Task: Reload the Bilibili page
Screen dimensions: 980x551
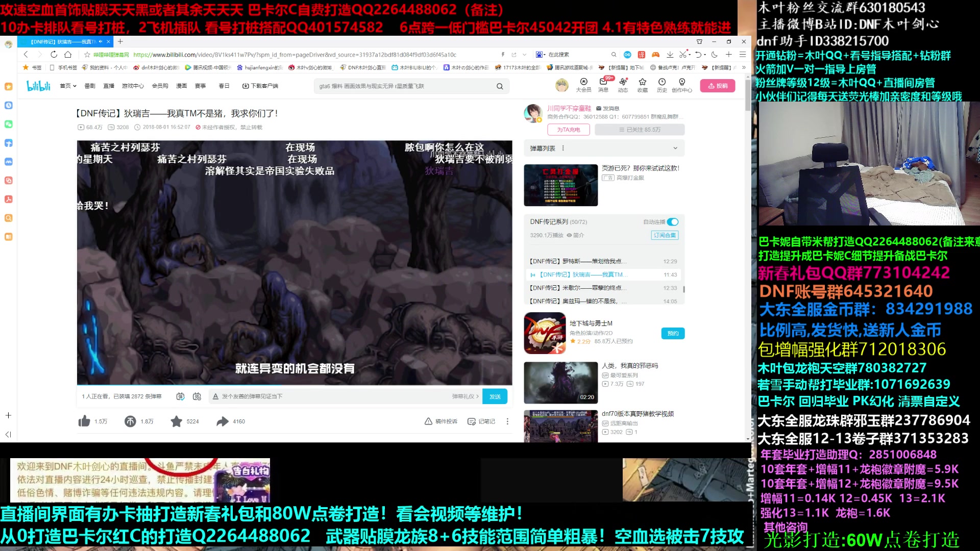Action: point(54,55)
